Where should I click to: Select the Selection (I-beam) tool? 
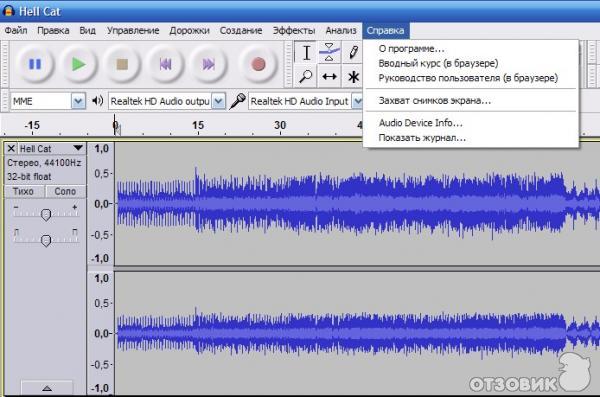[x=306, y=52]
